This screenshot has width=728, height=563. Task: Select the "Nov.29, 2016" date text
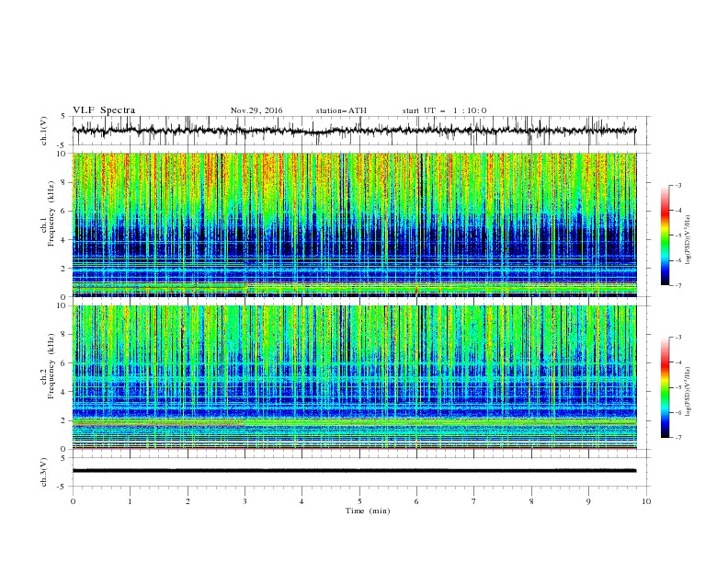[x=256, y=110]
